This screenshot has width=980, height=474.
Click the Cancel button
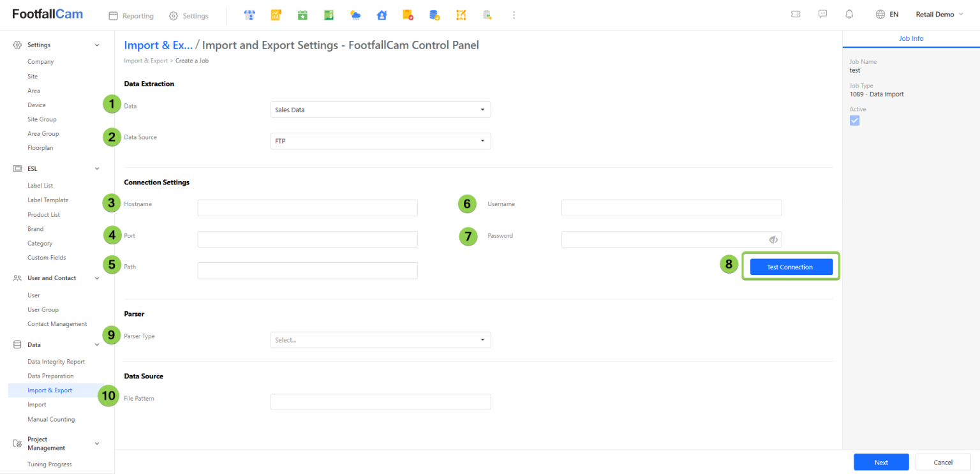pos(943,463)
